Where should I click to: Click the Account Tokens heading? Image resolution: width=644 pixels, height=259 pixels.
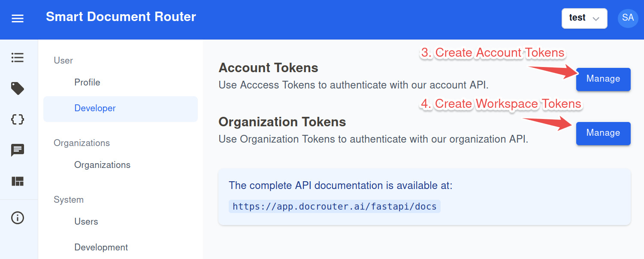point(268,68)
